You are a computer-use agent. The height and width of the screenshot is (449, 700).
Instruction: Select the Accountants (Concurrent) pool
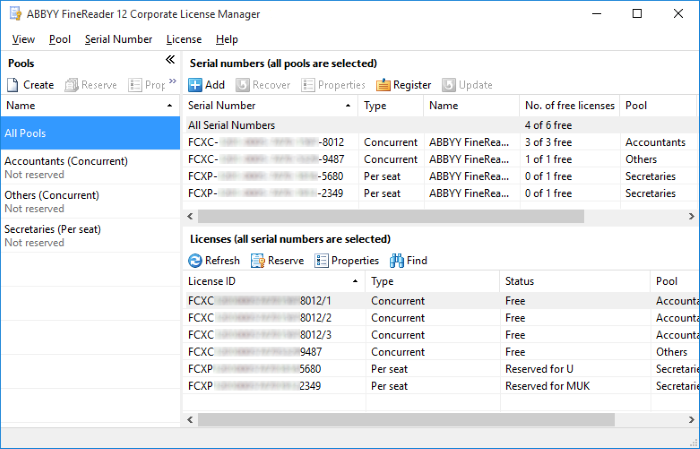pos(90,167)
